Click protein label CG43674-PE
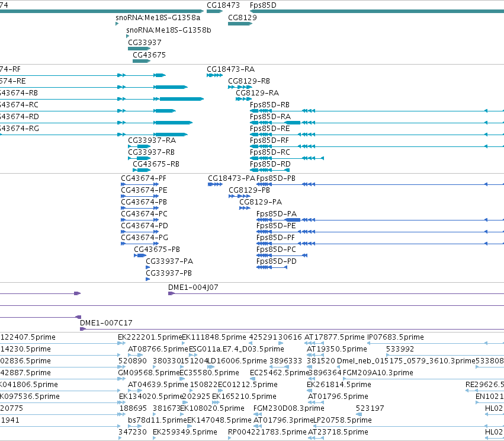Image resolution: width=504 pixels, height=441 pixels. click(144, 190)
